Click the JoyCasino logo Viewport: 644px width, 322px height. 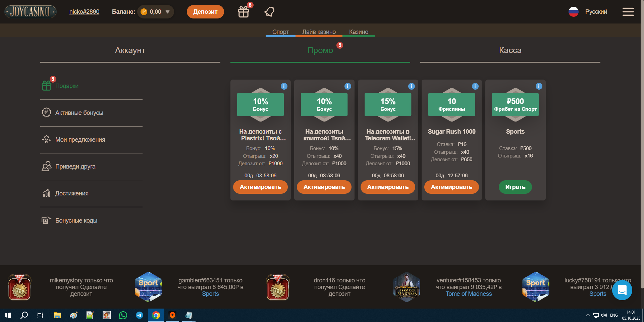[x=30, y=12]
